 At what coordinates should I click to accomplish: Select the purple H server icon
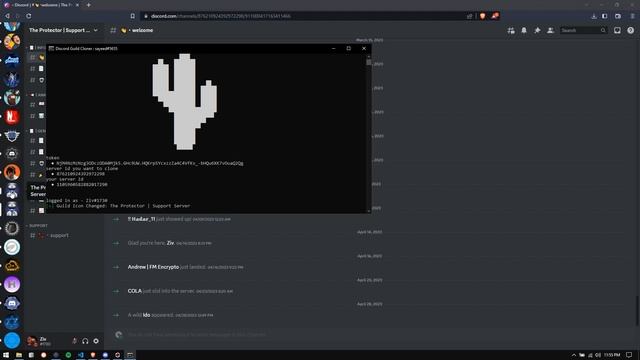click(x=12, y=284)
